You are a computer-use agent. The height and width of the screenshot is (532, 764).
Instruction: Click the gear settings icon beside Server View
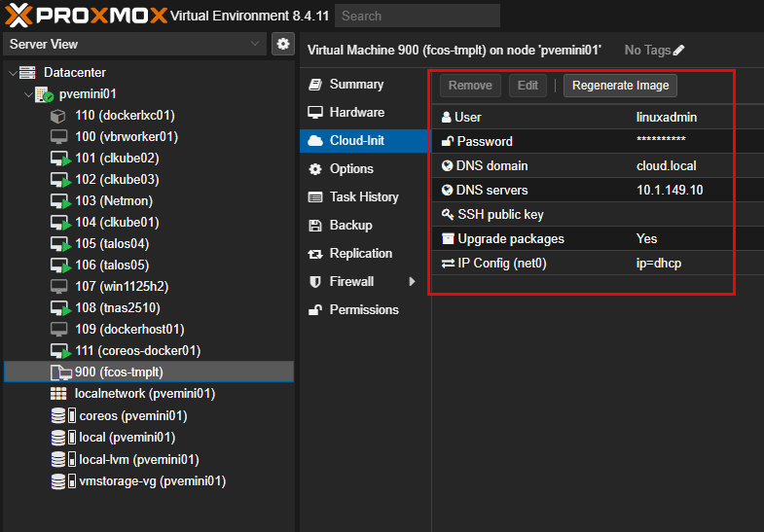pos(282,45)
